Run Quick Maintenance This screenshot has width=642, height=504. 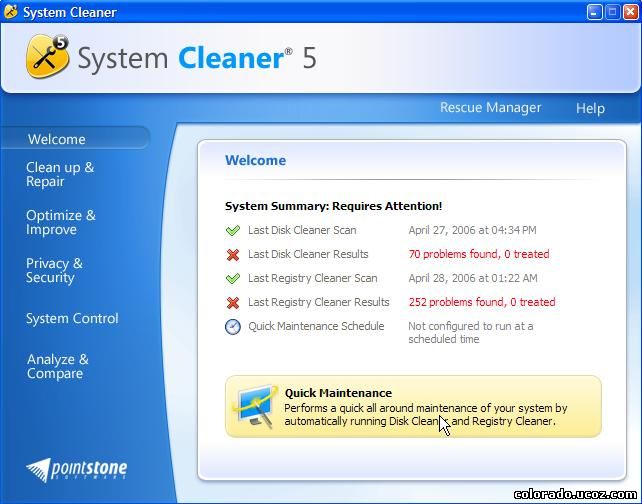(x=413, y=406)
